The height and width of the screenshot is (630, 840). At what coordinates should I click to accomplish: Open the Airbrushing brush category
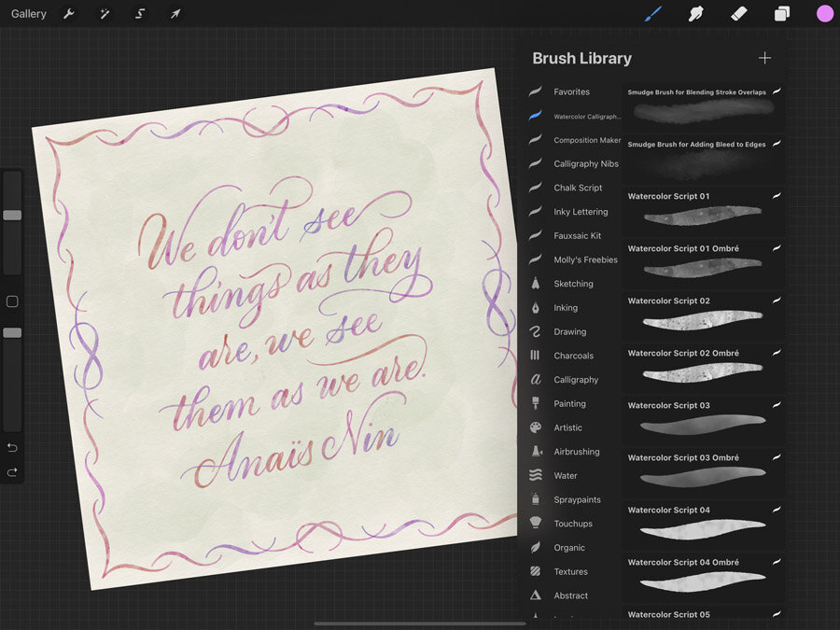pyautogui.click(x=576, y=452)
